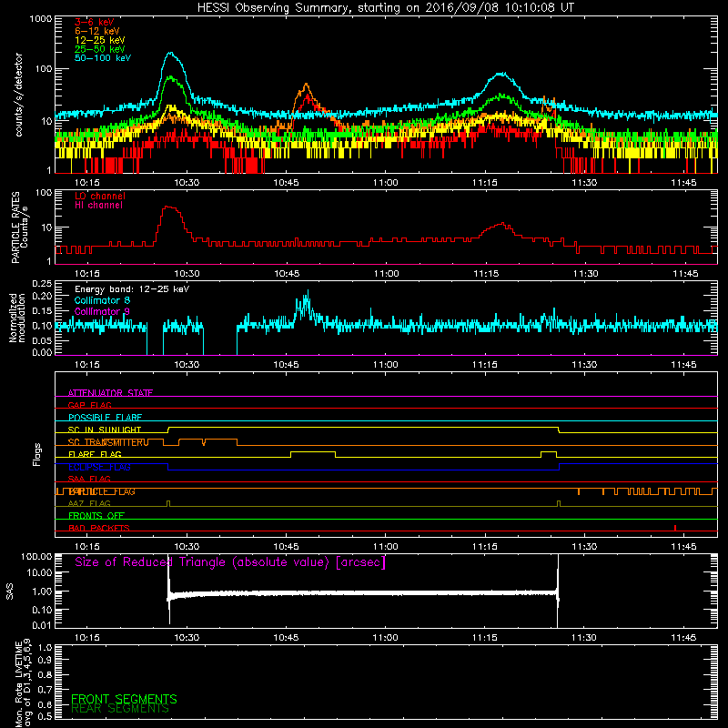Click the 0.05 value on modulation axis

42,340
